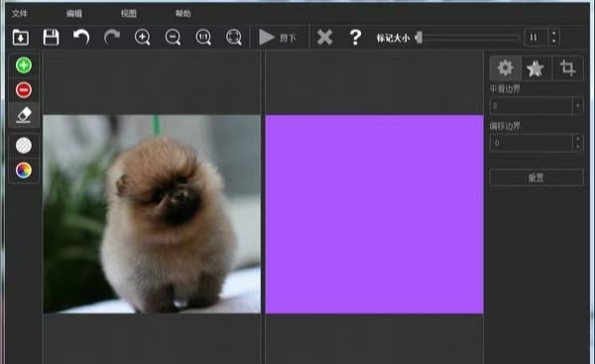Set zoom to 1:1 actual size

tap(203, 38)
